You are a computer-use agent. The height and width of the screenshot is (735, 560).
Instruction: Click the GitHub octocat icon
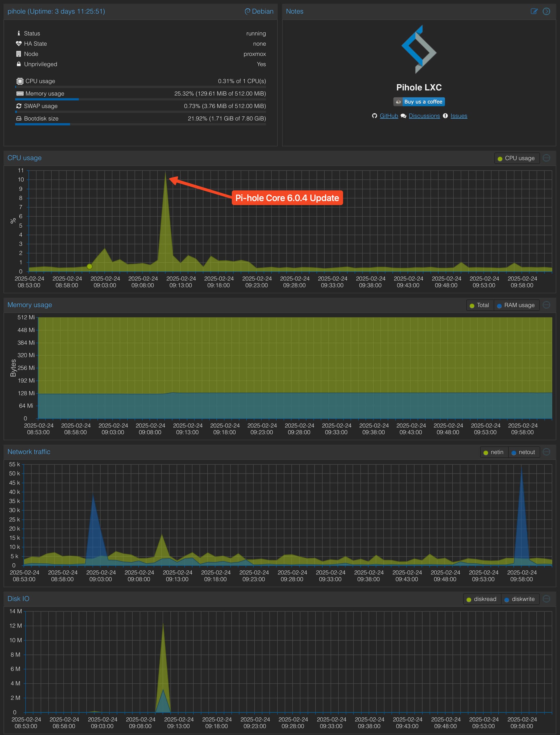point(375,116)
